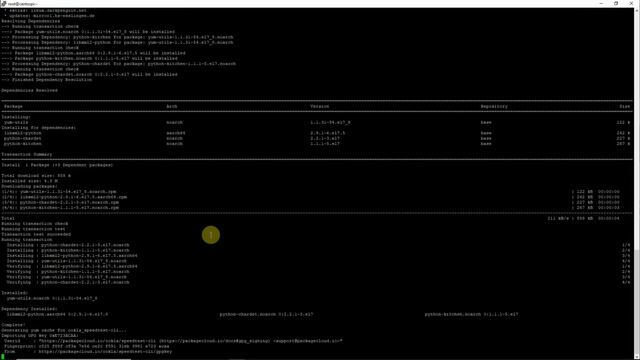Close the terminal window
Image resolution: width=640 pixels, height=360 pixels.
tap(631, 3)
